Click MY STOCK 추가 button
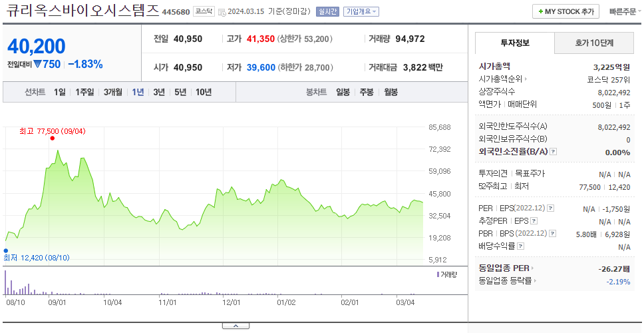The height and width of the screenshot is (333, 644). coord(566,11)
